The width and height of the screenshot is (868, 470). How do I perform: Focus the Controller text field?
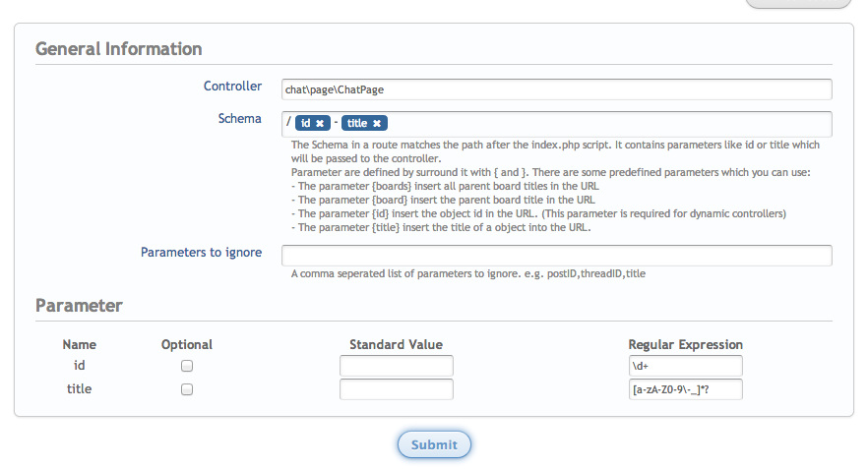coord(556,89)
